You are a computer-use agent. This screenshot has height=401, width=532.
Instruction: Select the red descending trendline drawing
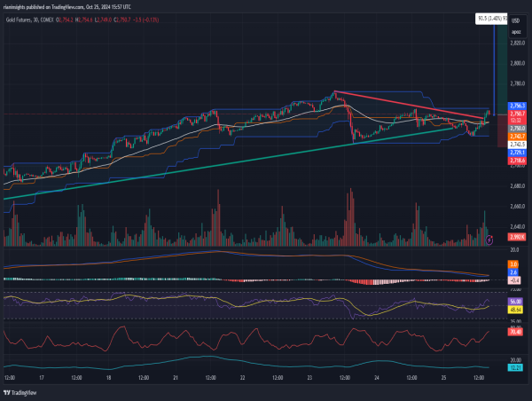click(x=409, y=105)
